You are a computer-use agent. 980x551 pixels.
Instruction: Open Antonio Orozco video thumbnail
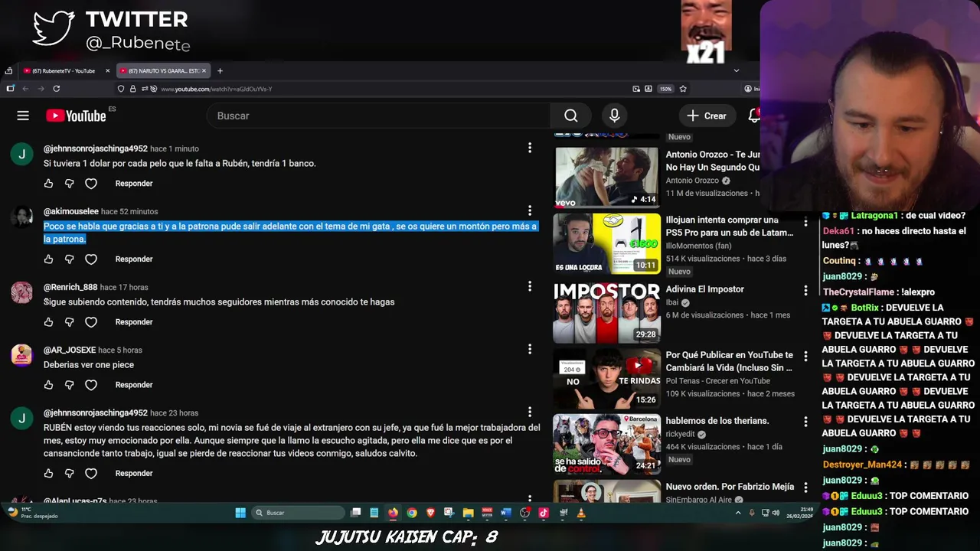(606, 177)
